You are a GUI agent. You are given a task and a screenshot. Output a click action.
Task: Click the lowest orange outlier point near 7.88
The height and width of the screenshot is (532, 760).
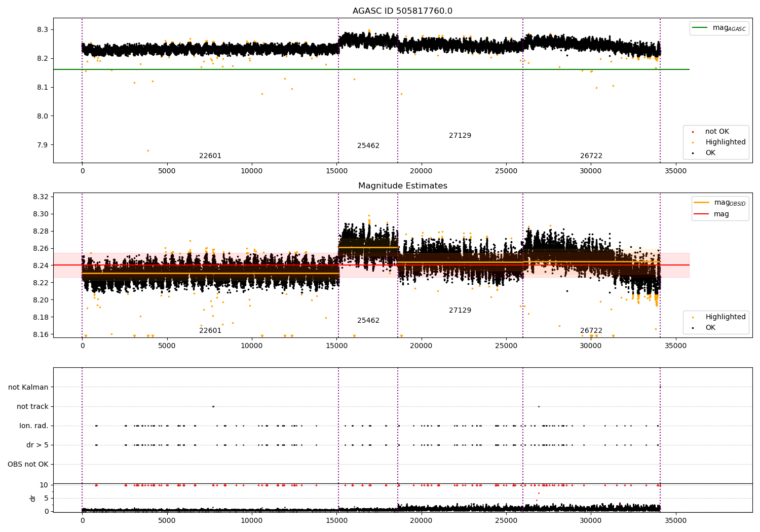click(148, 150)
